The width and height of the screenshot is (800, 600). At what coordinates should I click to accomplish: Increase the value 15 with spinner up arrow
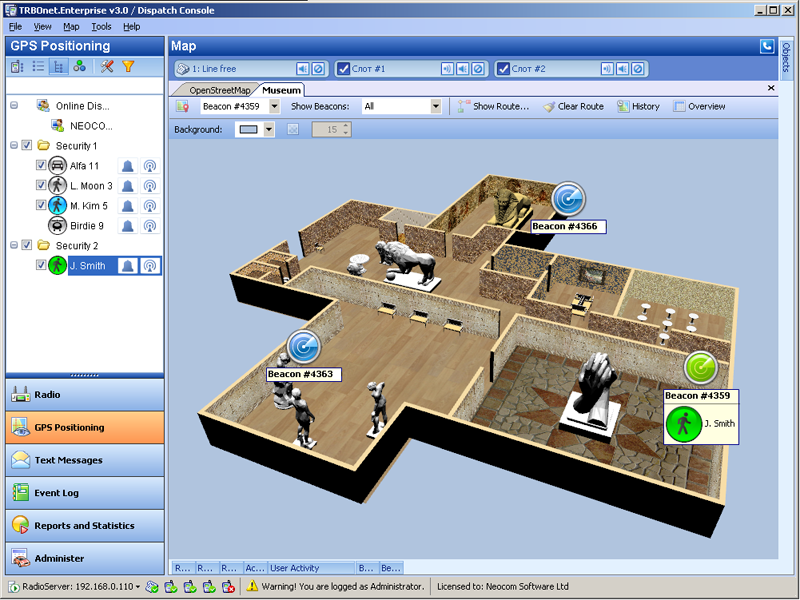pyautogui.click(x=345, y=126)
